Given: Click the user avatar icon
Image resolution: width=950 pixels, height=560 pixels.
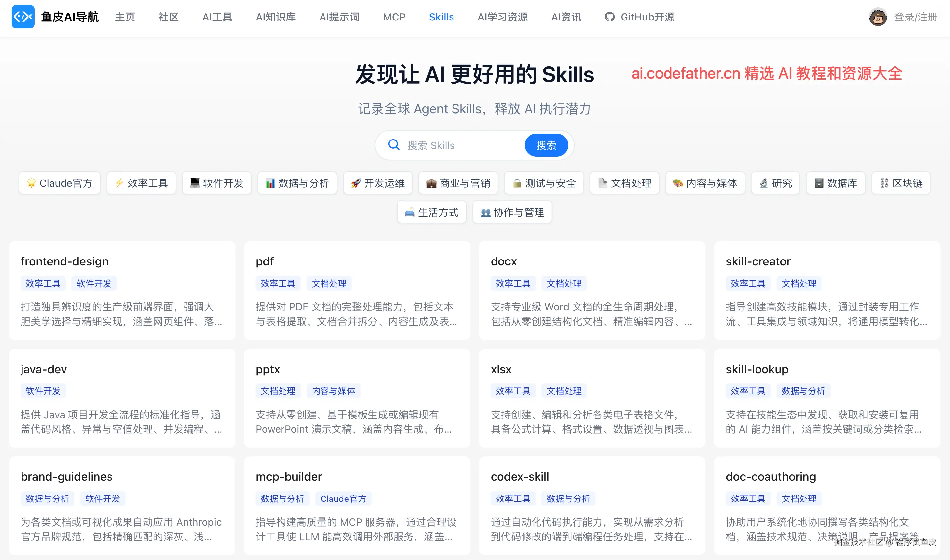Looking at the screenshot, I should point(878,17).
